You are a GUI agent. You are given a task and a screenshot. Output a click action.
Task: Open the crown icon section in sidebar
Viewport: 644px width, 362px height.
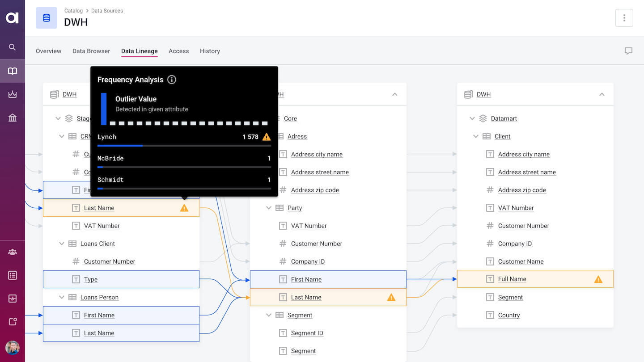pos(12,94)
